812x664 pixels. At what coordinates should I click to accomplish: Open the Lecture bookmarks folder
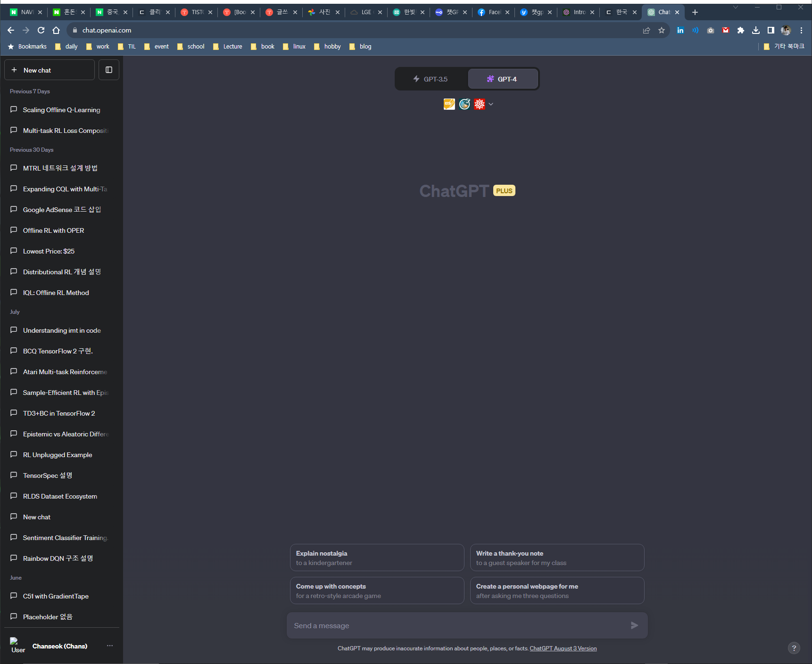pos(228,46)
